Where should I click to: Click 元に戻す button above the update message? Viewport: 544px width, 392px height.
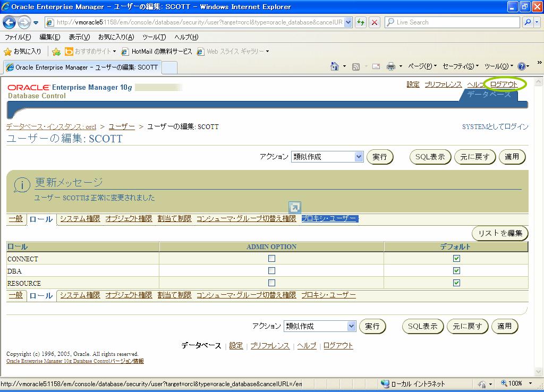475,157
